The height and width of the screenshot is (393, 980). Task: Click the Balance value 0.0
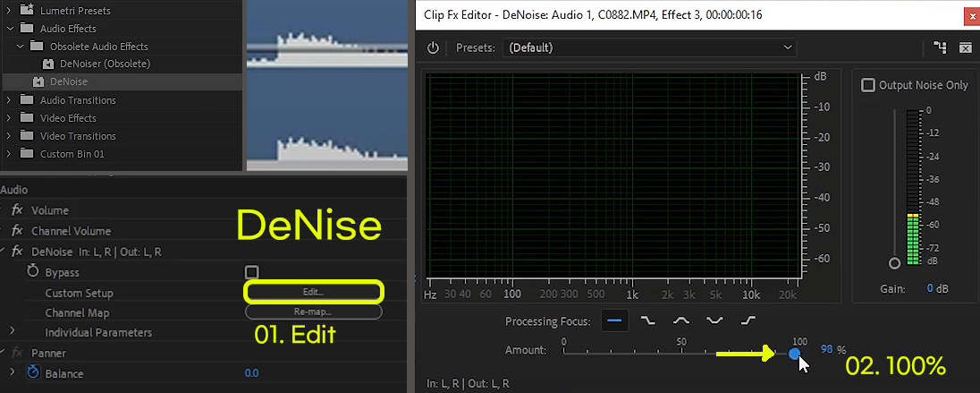(x=251, y=373)
